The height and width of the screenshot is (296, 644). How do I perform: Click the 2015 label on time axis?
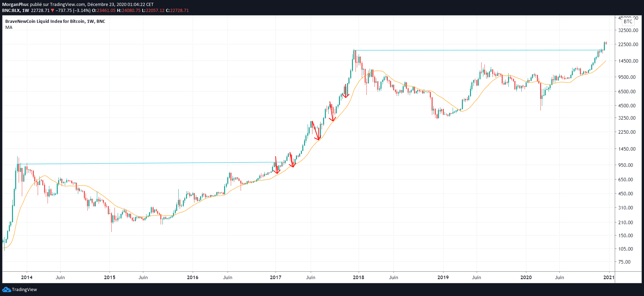[x=110, y=277]
